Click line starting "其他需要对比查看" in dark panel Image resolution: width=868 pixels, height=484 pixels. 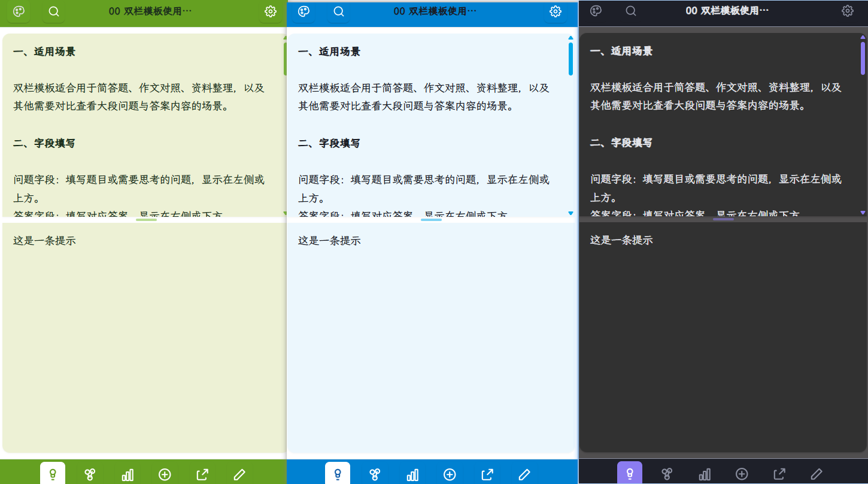click(698, 106)
